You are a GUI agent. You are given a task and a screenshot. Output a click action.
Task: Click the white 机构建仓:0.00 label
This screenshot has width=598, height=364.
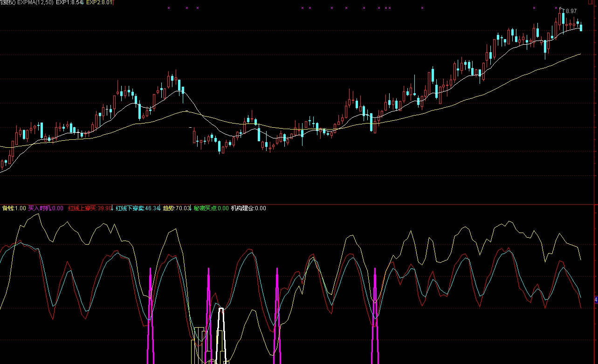tap(248, 208)
